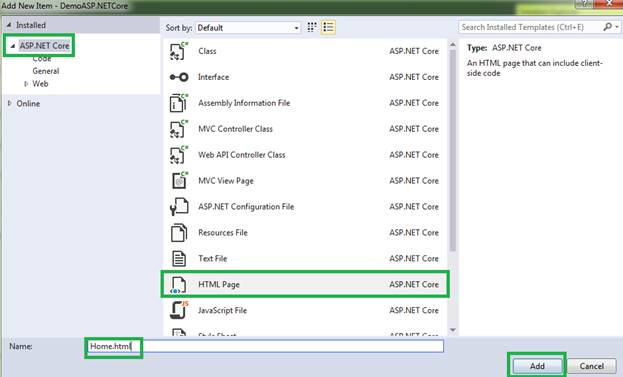This screenshot has width=623, height=377.
Task: Switch to medium icons grid view
Action: (312, 27)
